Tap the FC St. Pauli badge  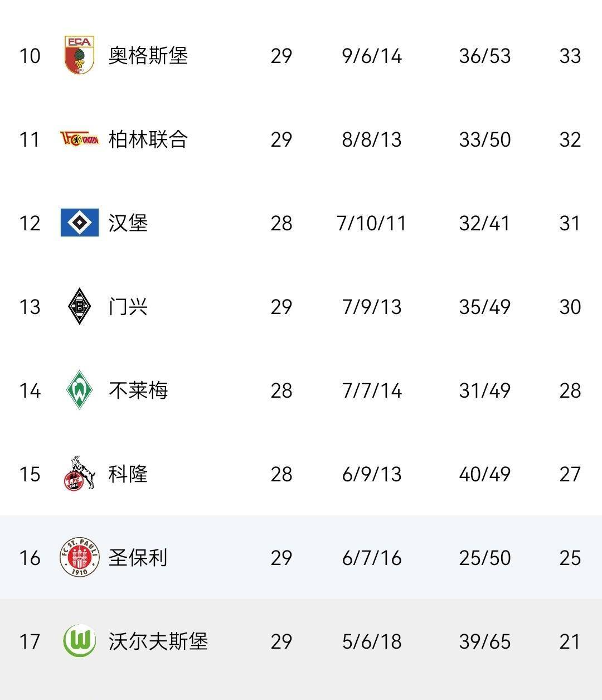click(x=79, y=557)
